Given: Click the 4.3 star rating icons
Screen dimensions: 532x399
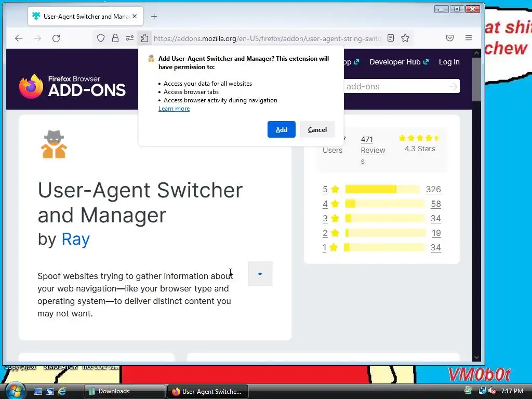Looking at the screenshot, I should (419, 138).
